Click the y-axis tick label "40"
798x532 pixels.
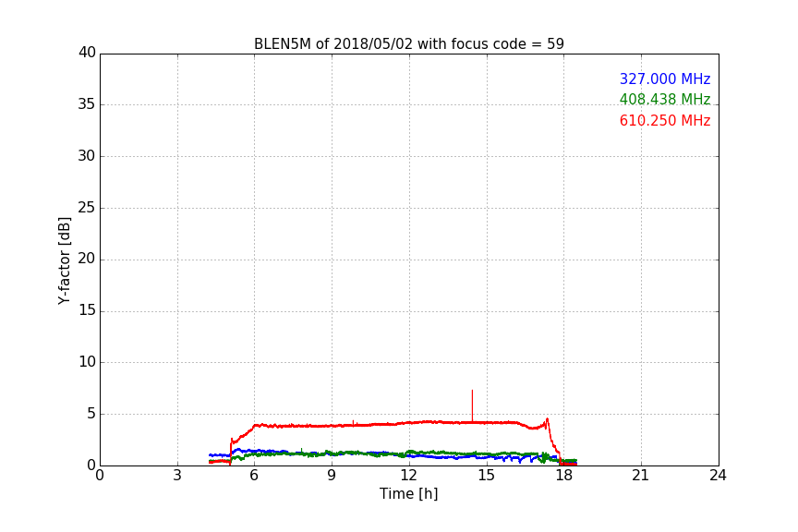[87, 53]
